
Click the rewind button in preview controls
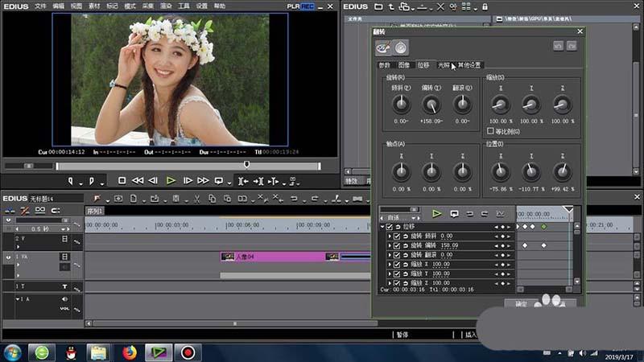pyautogui.click(x=138, y=181)
